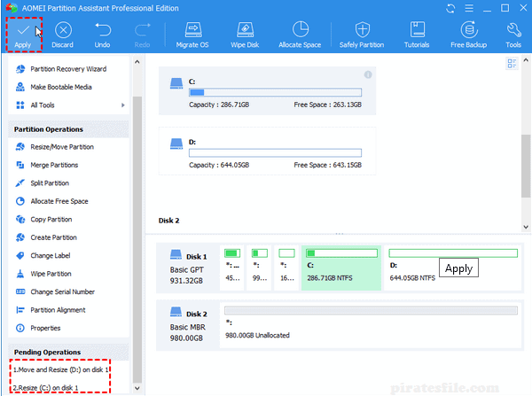Select D: 644.05GB NTFS in disk map

pyautogui.click(x=453, y=268)
